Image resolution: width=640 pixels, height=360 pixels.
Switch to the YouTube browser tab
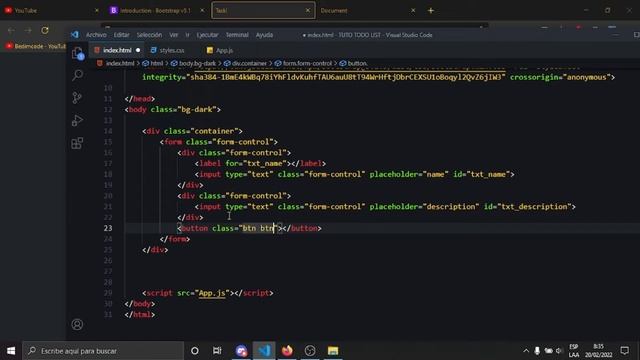coord(26,11)
